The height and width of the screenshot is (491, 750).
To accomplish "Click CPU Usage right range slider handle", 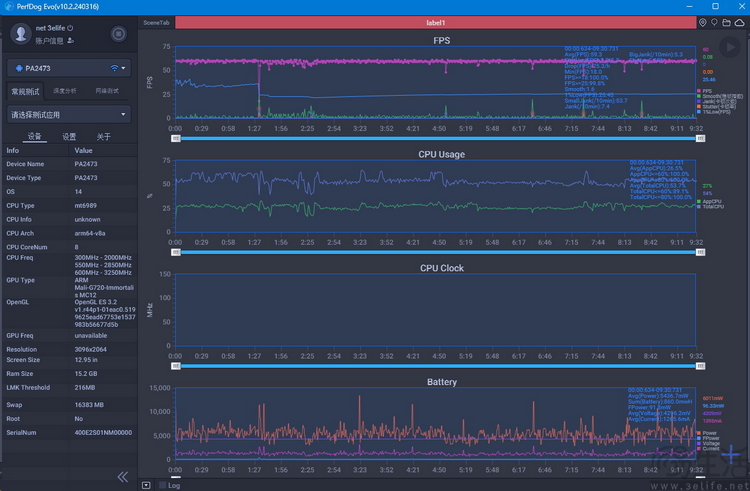I will point(700,252).
